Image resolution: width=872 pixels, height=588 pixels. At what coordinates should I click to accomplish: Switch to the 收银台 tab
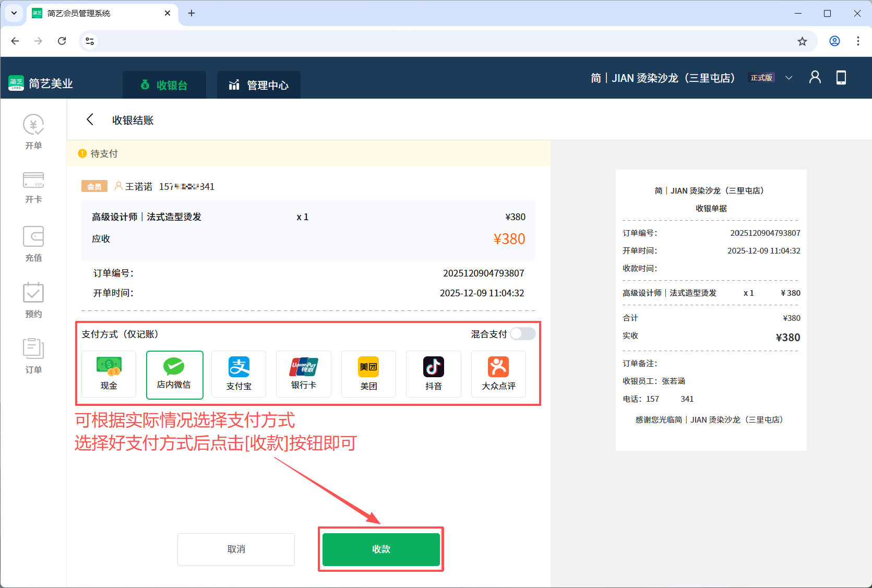[x=164, y=85]
